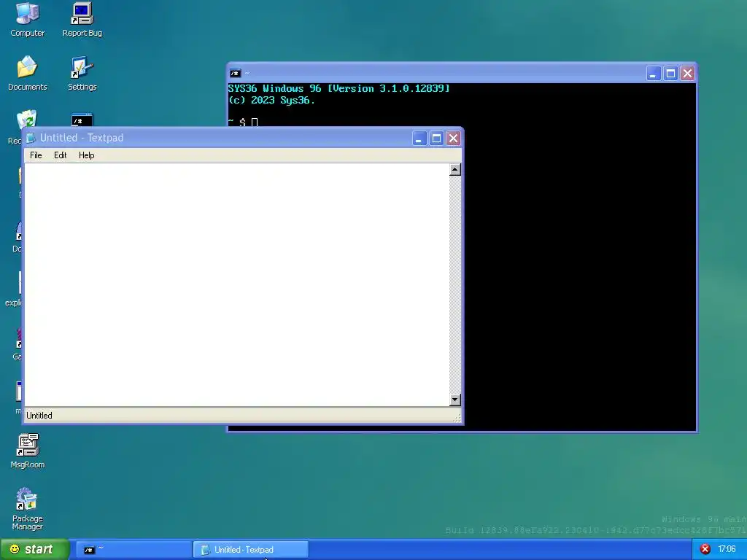Open the Help menu in Textpad
The width and height of the screenshot is (747, 560).
(x=86, y=155)
